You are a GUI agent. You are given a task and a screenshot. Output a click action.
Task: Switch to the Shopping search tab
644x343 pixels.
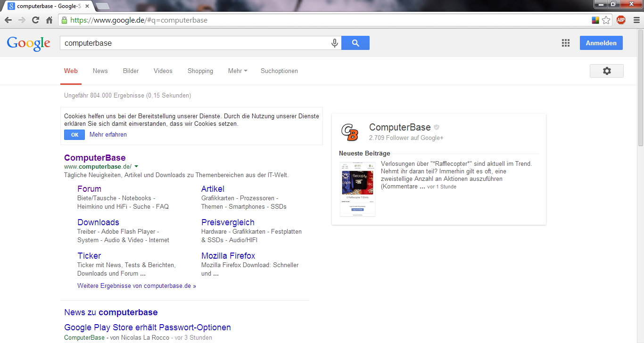pos(200,71)
